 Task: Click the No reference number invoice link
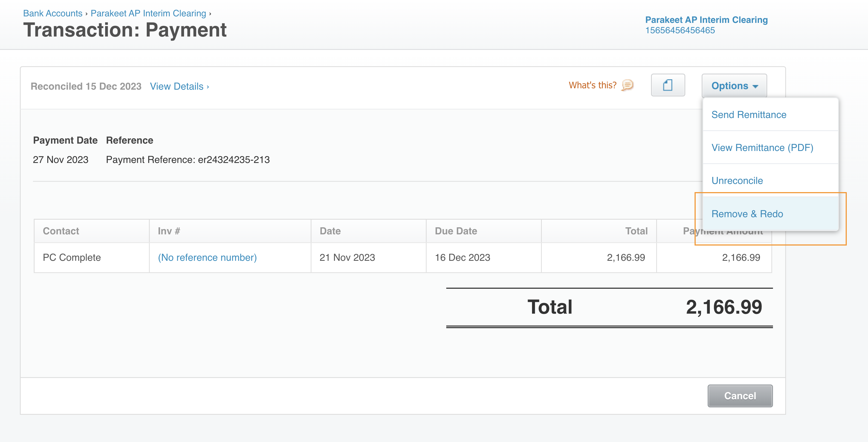tap(207, 258)
